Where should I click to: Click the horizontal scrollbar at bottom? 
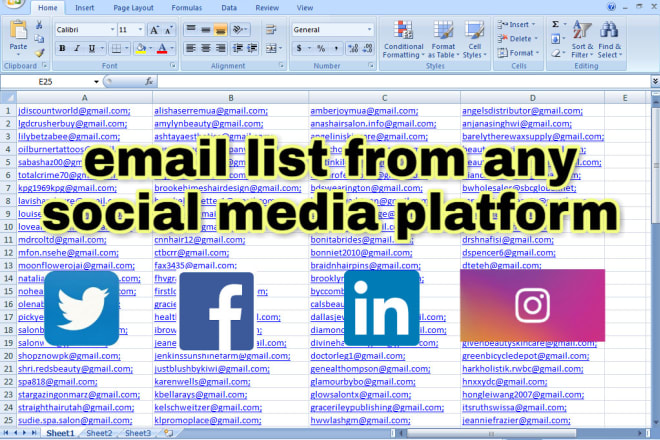pyautogui.click(x=491, y=433)
